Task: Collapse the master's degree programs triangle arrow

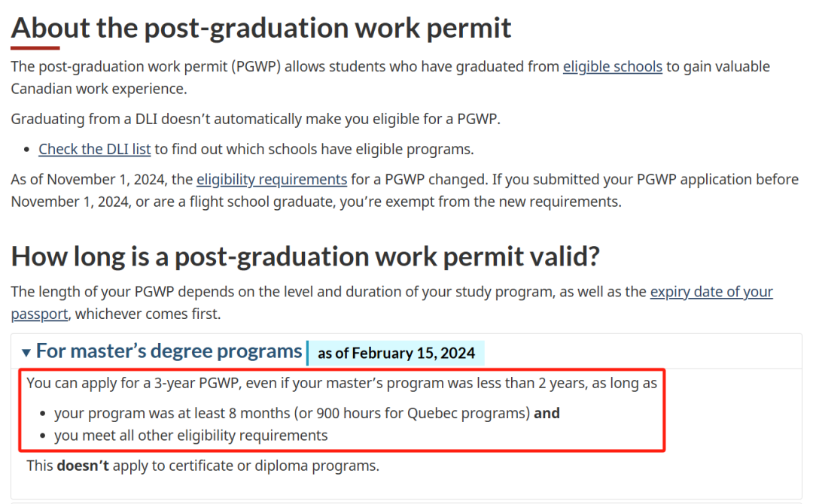Action: pyautogui.click(x=26, y=352)
